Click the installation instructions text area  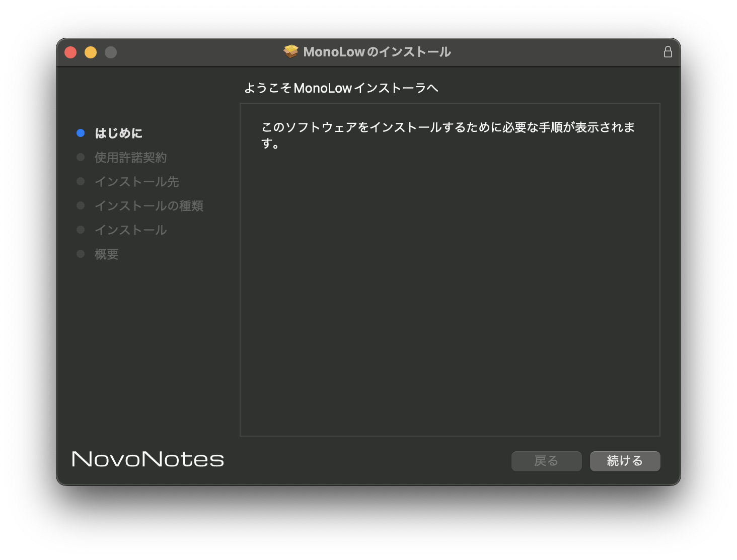(450, 268)
